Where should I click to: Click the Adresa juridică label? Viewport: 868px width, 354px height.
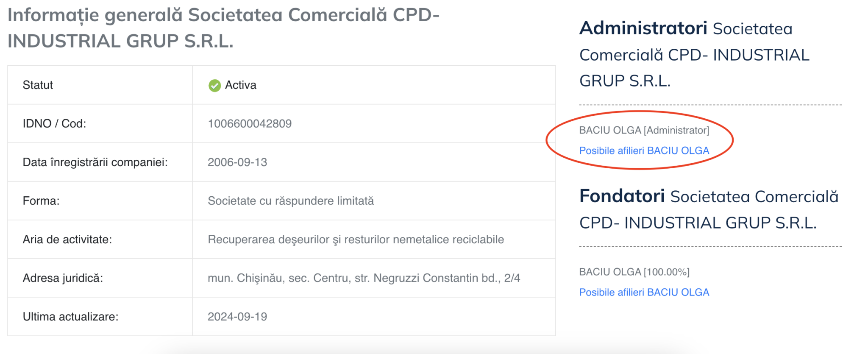pyautogui.click(x=63, y=278)
